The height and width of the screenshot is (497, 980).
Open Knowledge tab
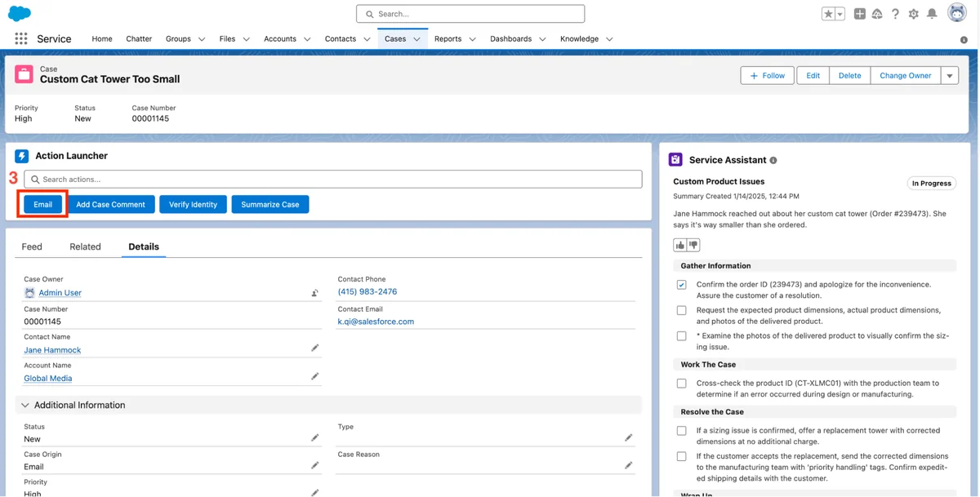(x=579, y=38)
